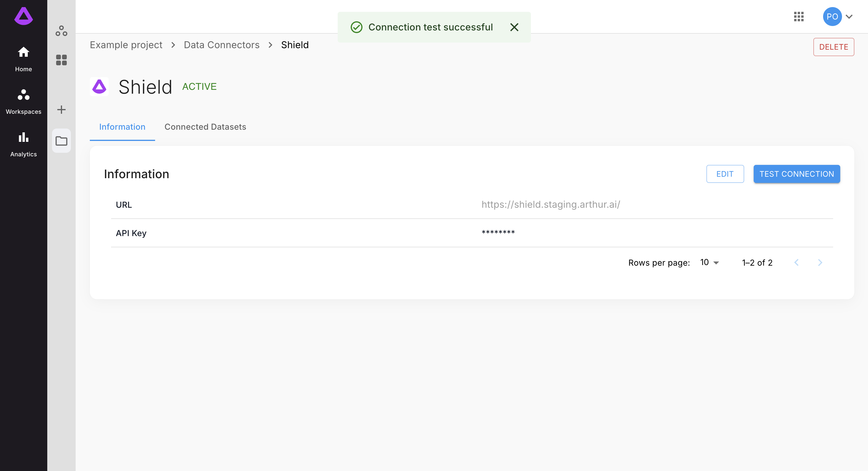Edit the connector information
Screen dimensions: 868x471
point(725,174)
